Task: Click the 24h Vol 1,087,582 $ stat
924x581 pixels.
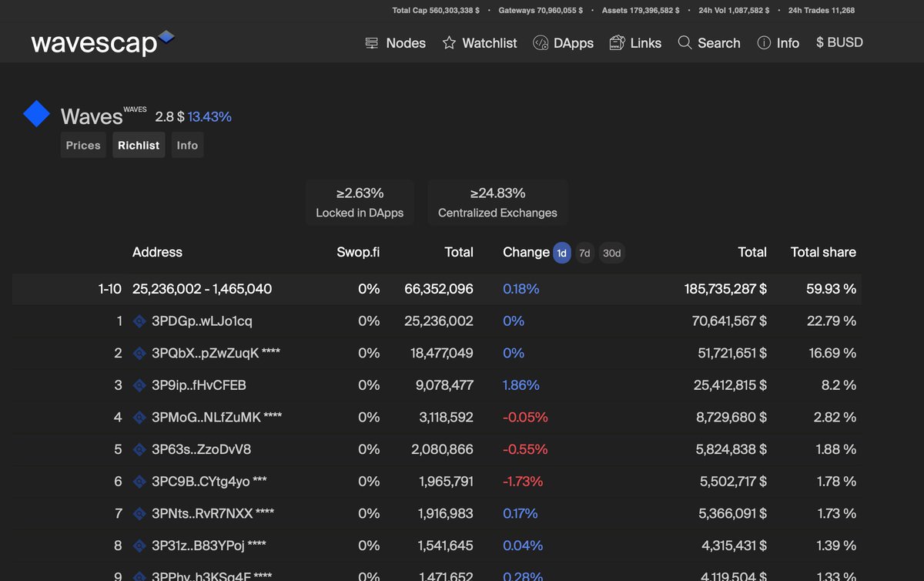Action: pos(734,11)
